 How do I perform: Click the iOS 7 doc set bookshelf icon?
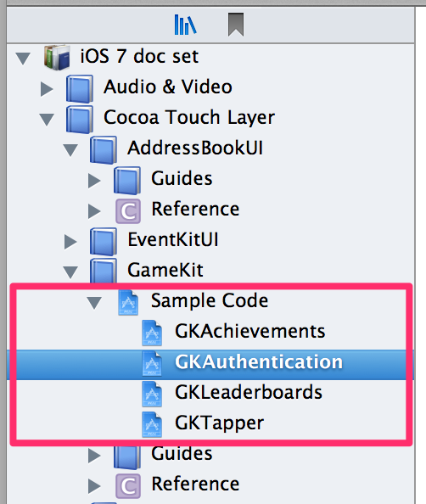[57, 57]
